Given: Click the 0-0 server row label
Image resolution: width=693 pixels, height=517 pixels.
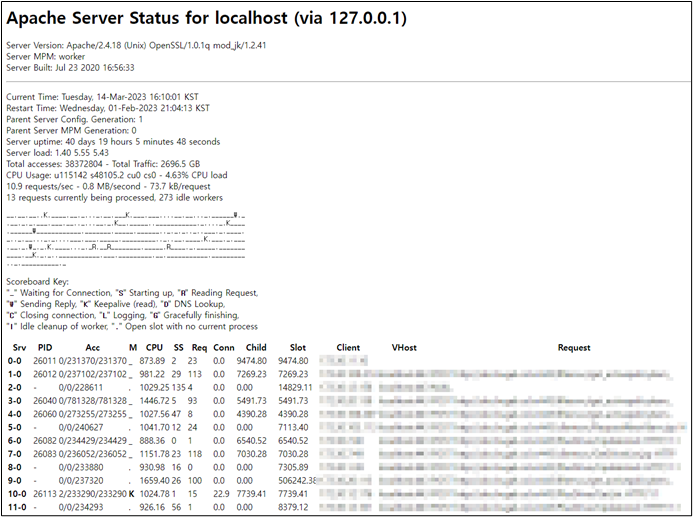Looking at the screenshot, I should [15, 361].
